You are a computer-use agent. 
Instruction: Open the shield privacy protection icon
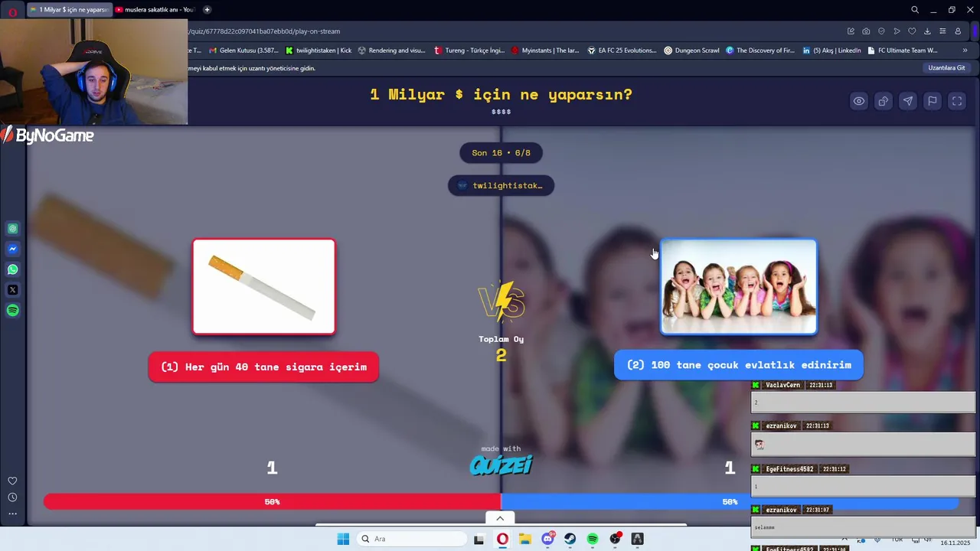(881, 31)
